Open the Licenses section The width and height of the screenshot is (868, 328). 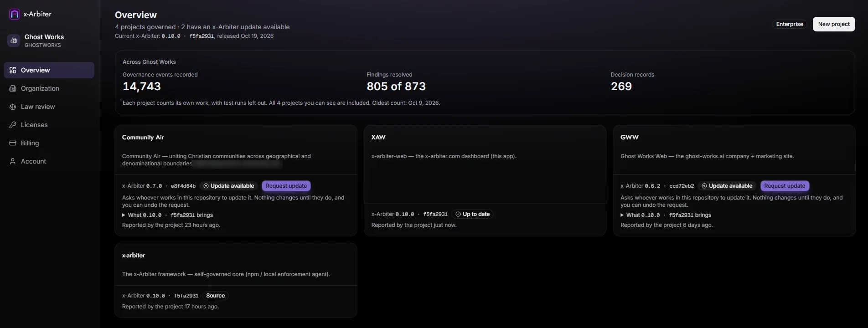(x=49, y=125)
